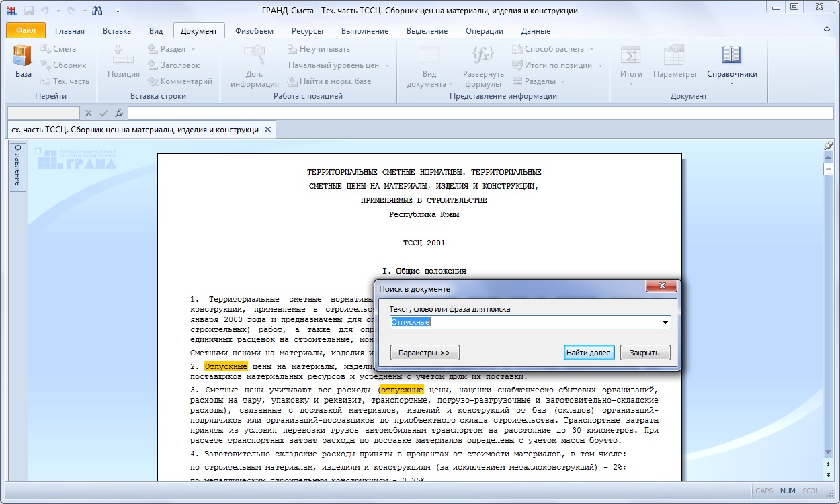Expand search options with Параметры >> button
The height and width of the screenshot is (504, 840).
tap(424, 353)
